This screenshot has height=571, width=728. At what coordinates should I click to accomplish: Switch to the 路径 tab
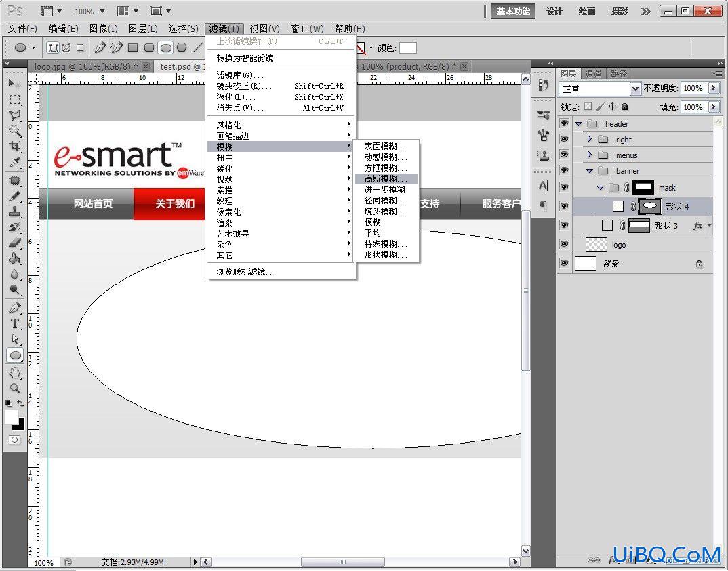(x=618, y=73)
